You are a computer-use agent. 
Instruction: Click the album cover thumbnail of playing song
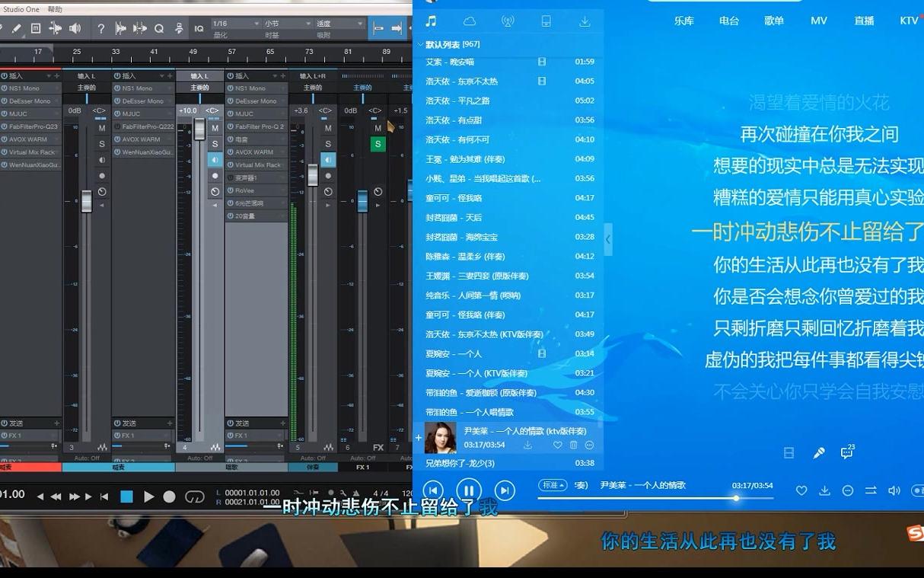440,438
